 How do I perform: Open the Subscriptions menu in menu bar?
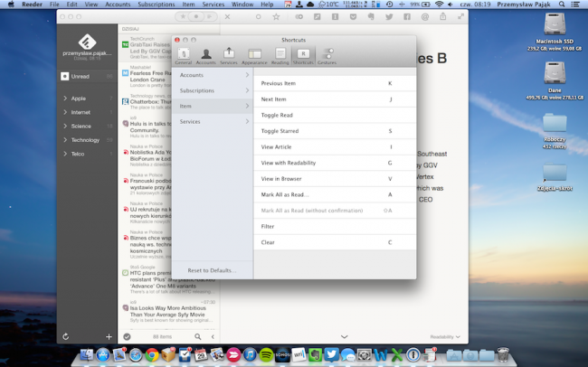[156, 5]
